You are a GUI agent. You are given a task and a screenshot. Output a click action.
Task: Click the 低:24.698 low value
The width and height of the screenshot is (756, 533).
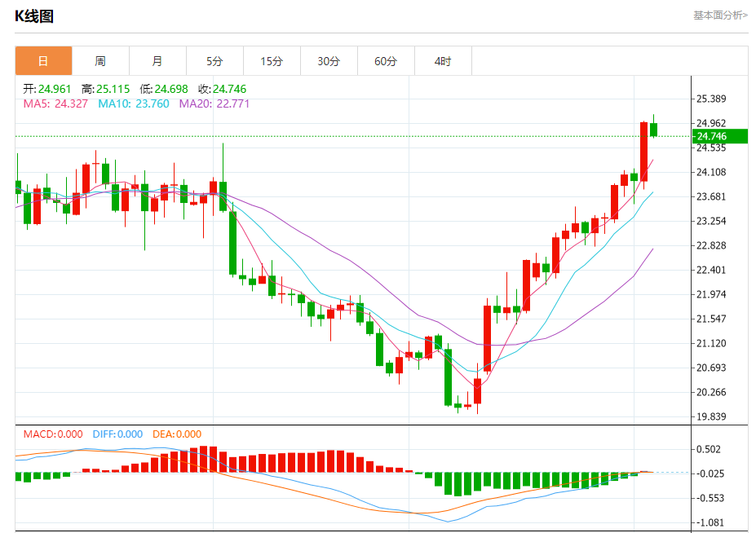pyautogui.click(x=164, y=89)
